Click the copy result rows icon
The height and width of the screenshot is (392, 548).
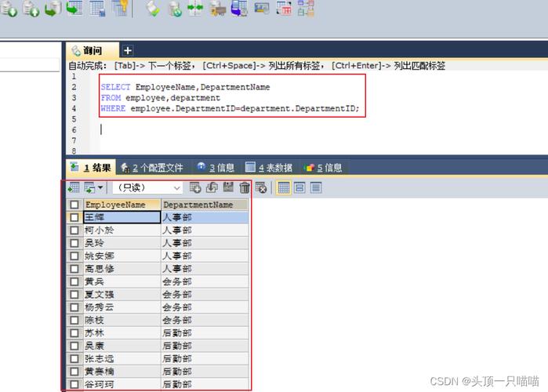tap(90, 188)
